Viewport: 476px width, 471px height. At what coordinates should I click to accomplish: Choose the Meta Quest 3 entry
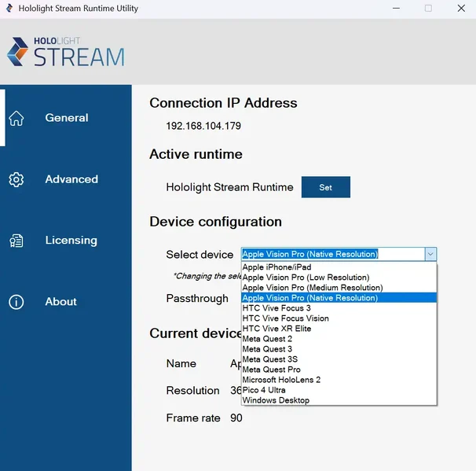click(x=339, y=349)
